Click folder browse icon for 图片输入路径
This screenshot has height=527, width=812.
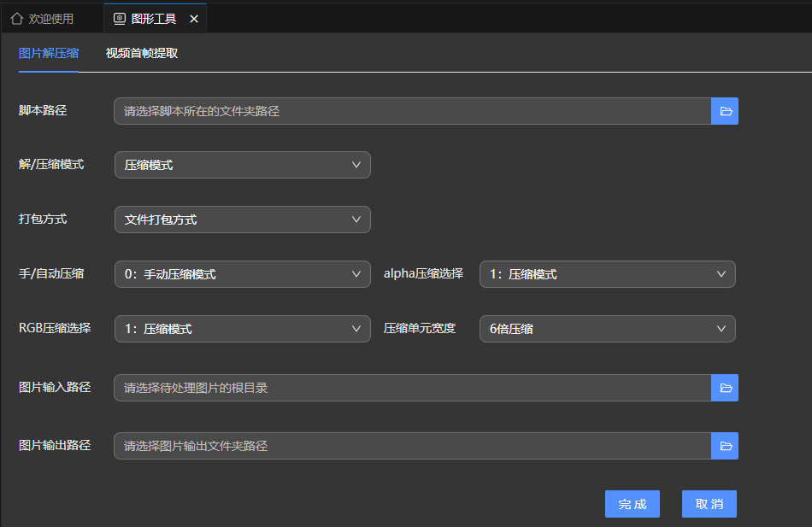click(725, 388)
